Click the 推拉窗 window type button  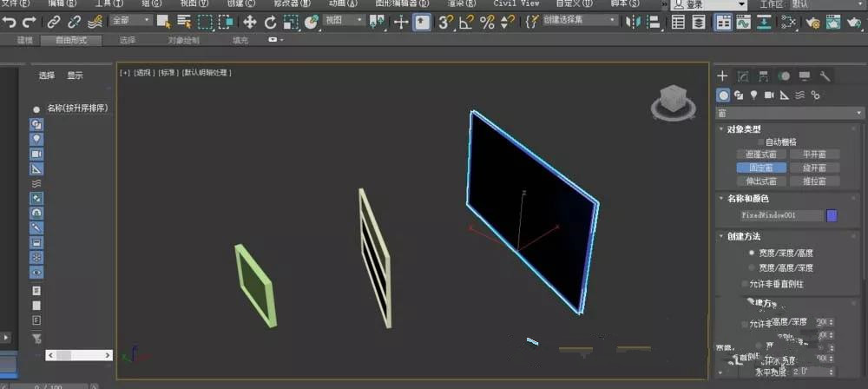coord(814,181)
